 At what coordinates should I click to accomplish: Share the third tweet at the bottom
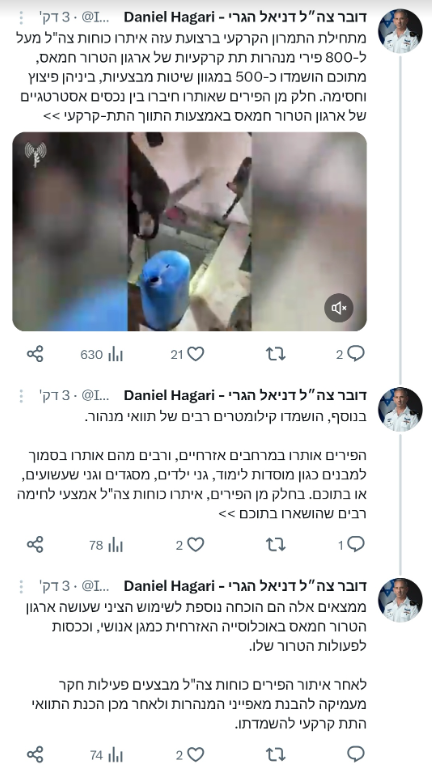click(x=35, y=754)
